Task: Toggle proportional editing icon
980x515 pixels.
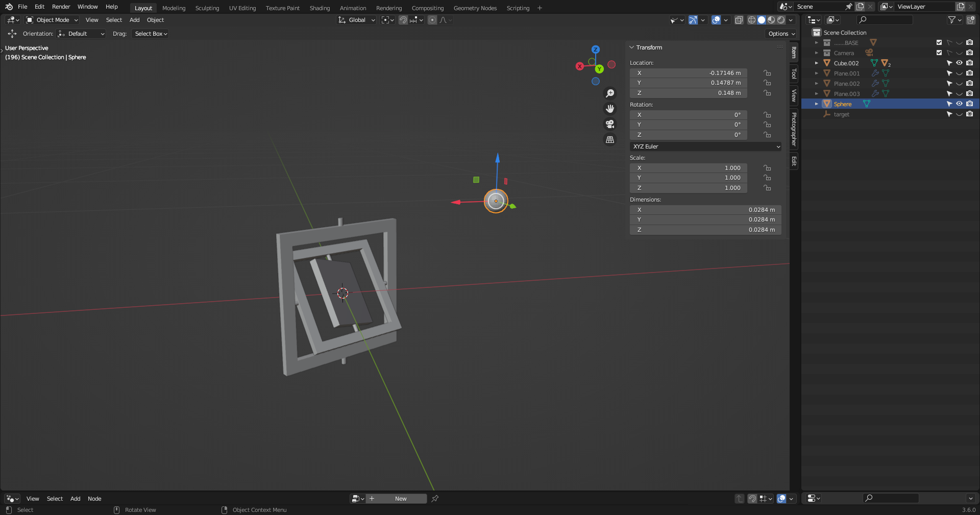Action: click(432, 20)
